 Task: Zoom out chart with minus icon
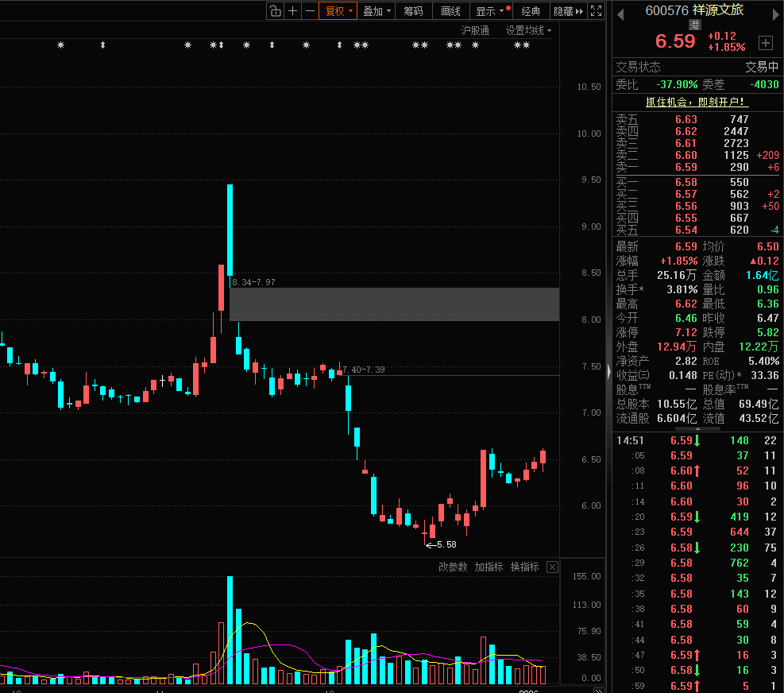pyautogui.click(x=310, y=11)
